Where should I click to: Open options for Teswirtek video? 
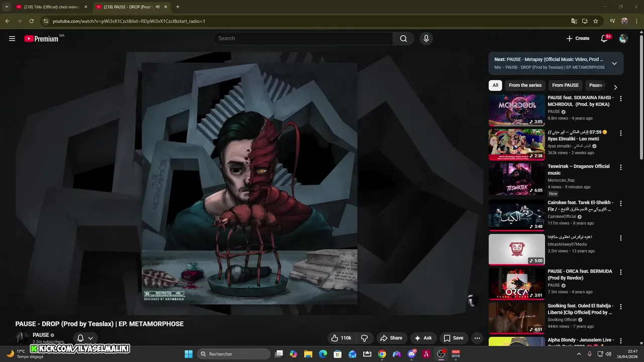click(x=620, y=167)
